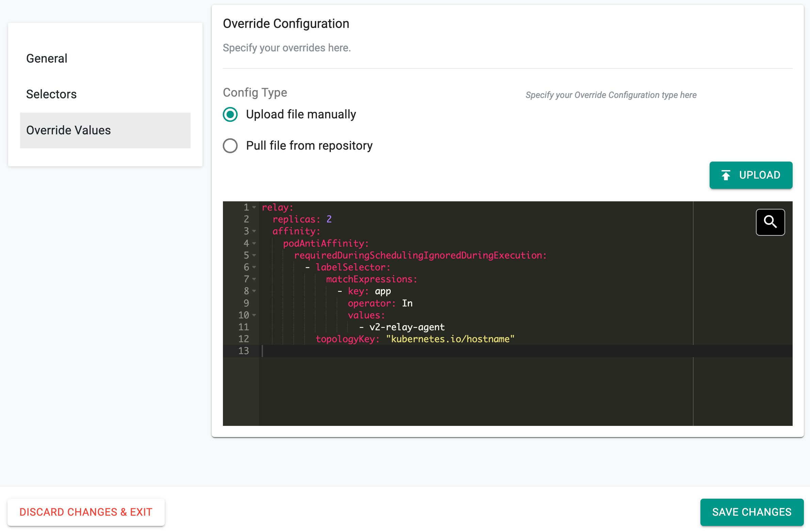
Task: Place cursor on line 13 of editor
Action: pos(340,351)
